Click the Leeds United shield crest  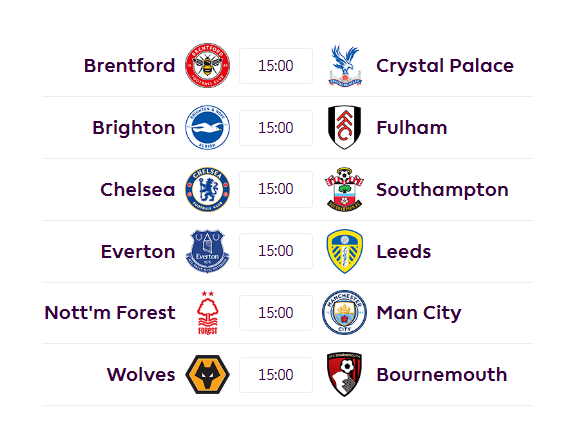[345, 251]
